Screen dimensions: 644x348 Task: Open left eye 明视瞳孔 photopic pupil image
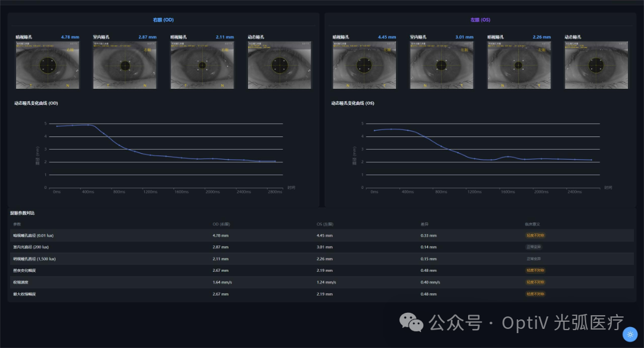click(x=519, y=65)
